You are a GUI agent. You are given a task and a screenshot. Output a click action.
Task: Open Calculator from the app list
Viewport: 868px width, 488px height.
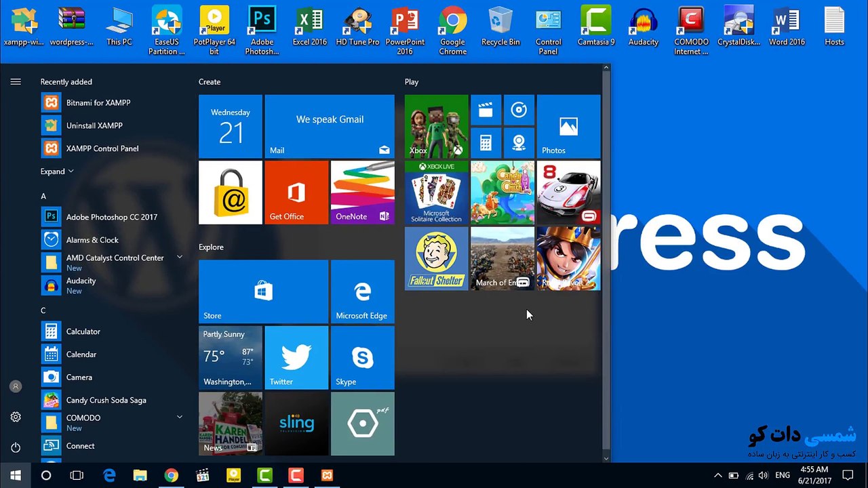point(113,331)
